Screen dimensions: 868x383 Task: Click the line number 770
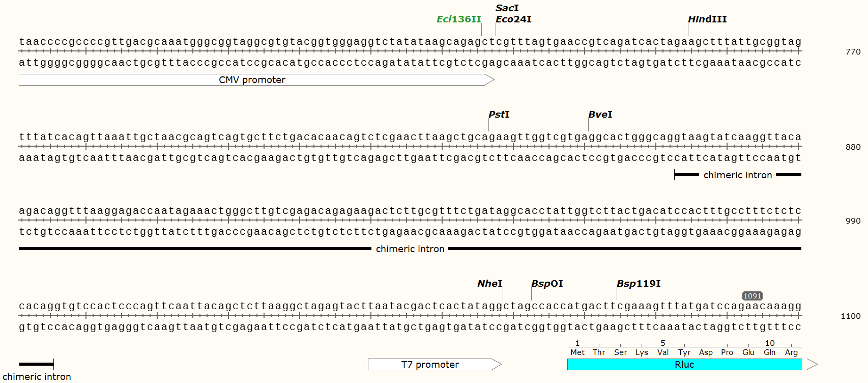(853, 52)
